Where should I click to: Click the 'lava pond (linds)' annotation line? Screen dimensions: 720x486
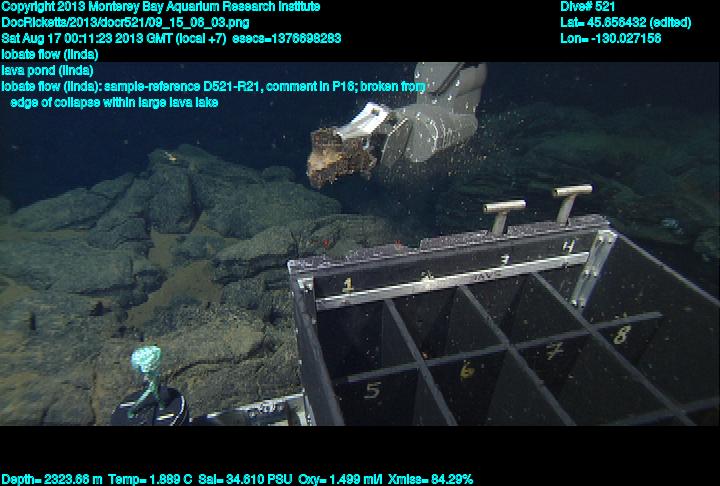coord(48,70)
